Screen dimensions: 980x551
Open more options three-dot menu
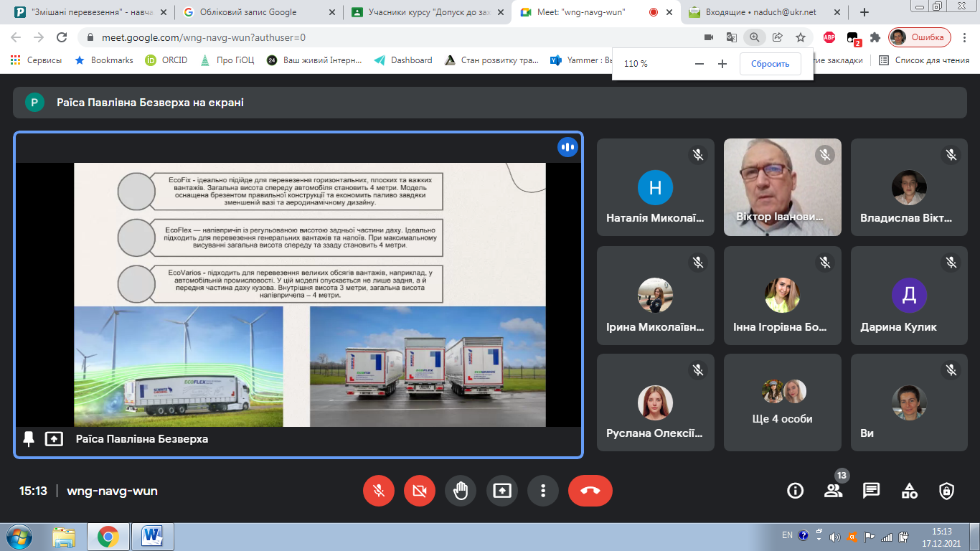(x=542, y=491)
